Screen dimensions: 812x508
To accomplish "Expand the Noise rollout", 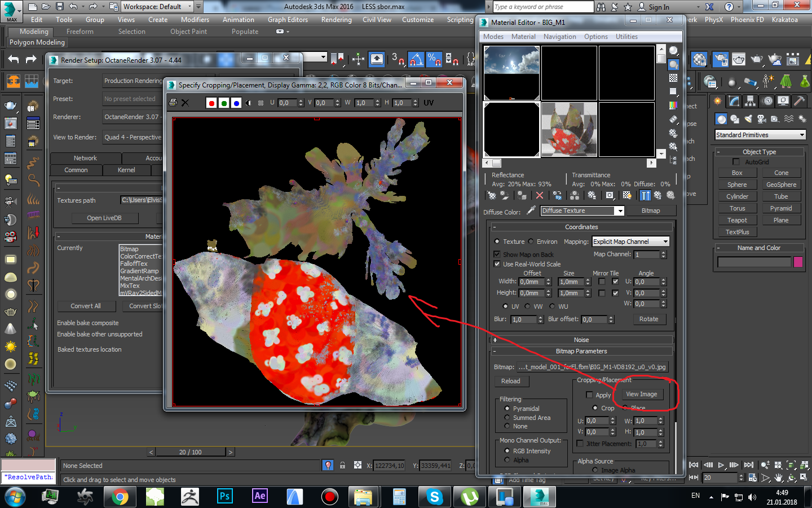I will tap(581, 340).
